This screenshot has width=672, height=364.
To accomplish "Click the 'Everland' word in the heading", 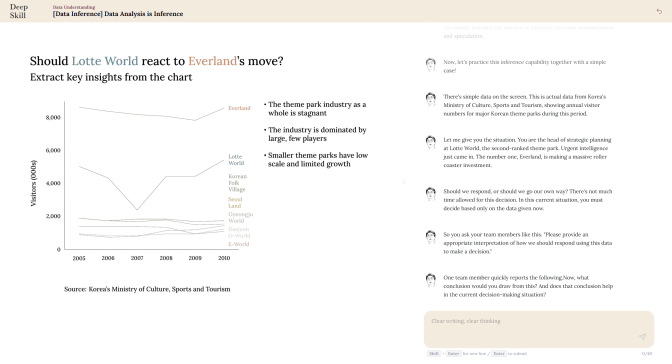I will [213, 61].
